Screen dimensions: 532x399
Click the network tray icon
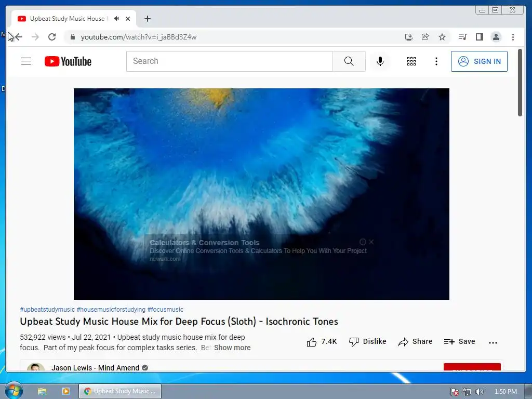click(467, 392)
